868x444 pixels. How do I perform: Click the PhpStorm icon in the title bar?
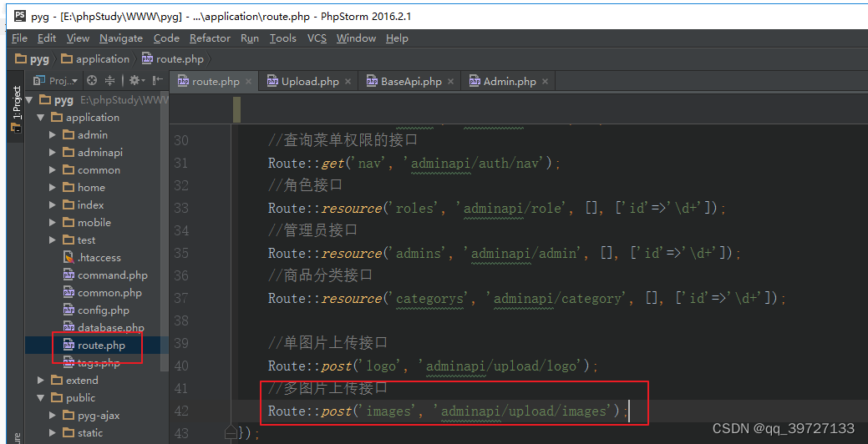click(x=20, y=16)
